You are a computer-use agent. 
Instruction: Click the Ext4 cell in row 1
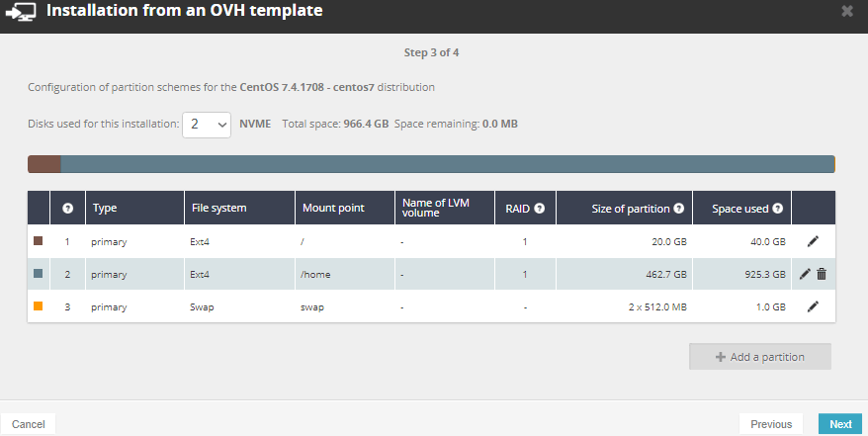(x=239, y=241)
